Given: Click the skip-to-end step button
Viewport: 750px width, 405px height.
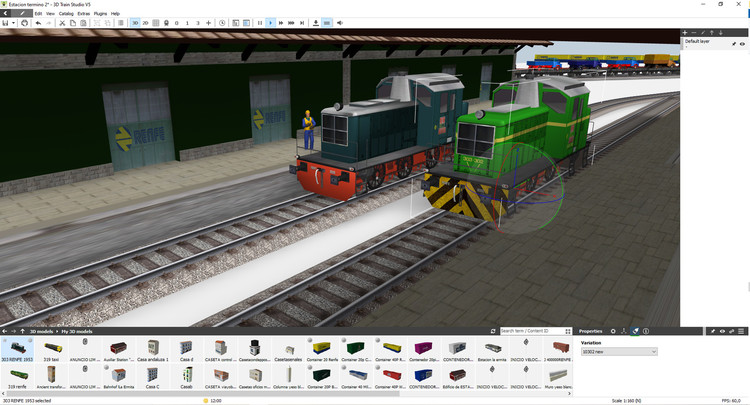Looking at the screenshot, I should (x=302, y=22).
